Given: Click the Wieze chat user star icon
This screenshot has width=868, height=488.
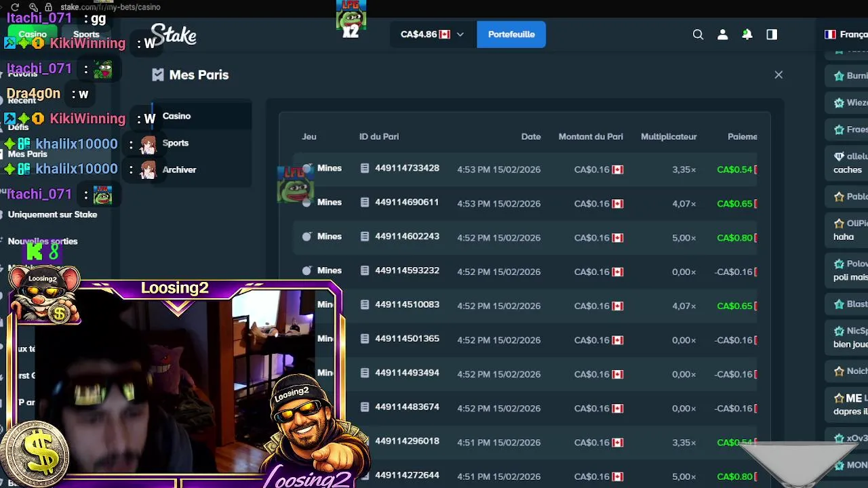Looking at the screenshot, I should point(839,103).
